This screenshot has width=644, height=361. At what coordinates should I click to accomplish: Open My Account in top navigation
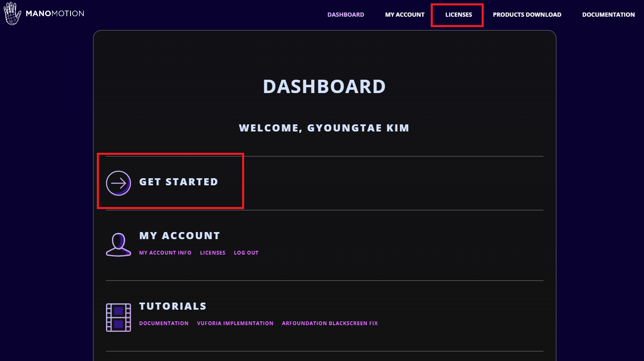(x=405, y=15)
